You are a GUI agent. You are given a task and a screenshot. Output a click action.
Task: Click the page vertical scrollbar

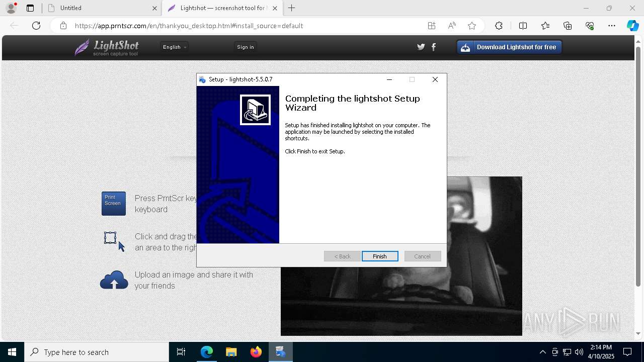click(638, 166)
